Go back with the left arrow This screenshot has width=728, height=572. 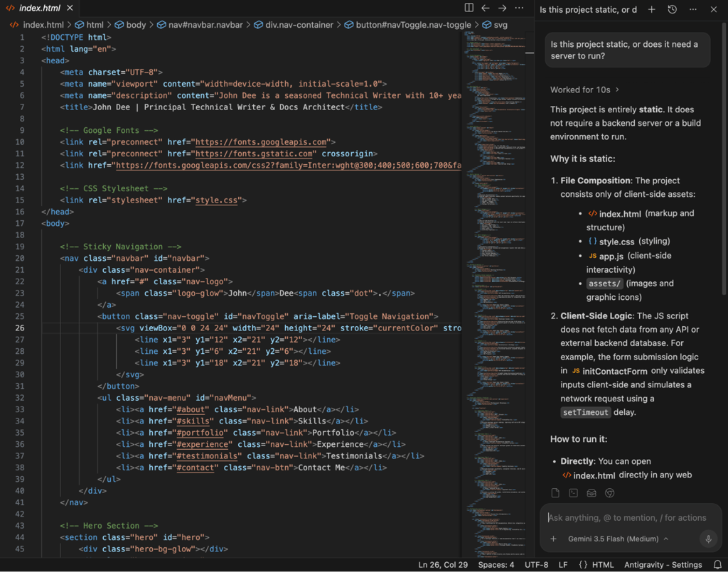coord(486,8)
